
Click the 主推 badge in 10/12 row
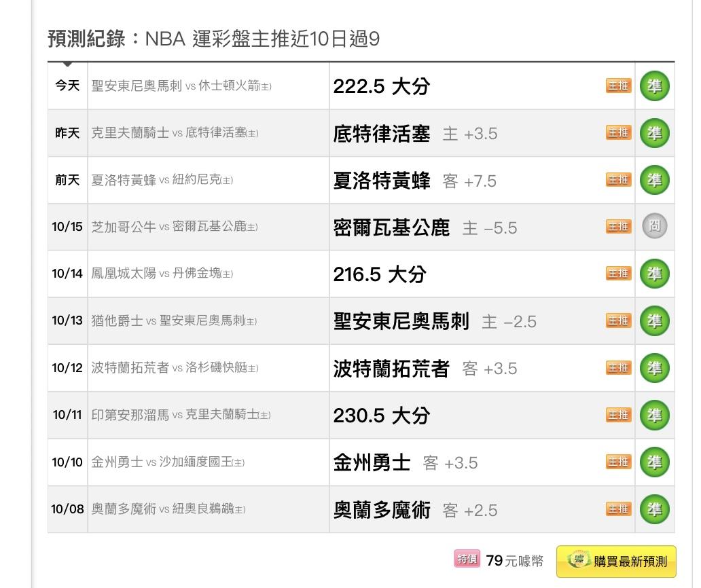point(619,368)
